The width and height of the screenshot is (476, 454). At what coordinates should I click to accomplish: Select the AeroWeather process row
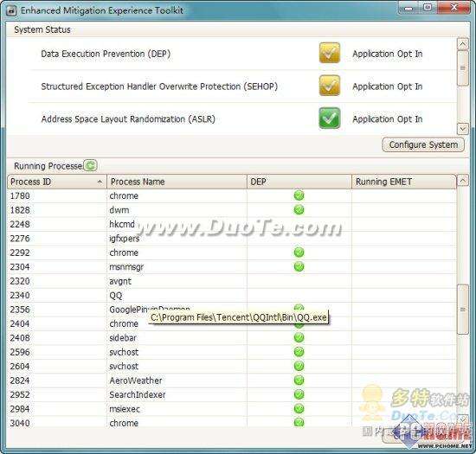[232, 380]
